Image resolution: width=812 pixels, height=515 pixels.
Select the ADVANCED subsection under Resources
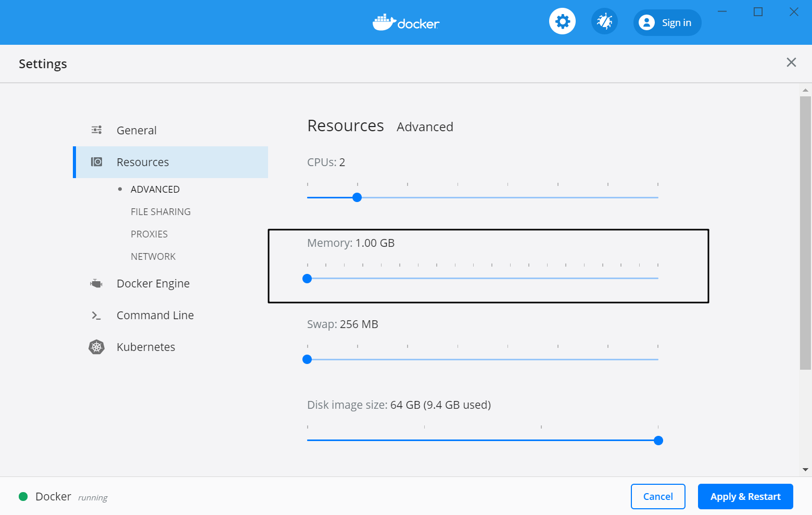[x=155, y=190]
